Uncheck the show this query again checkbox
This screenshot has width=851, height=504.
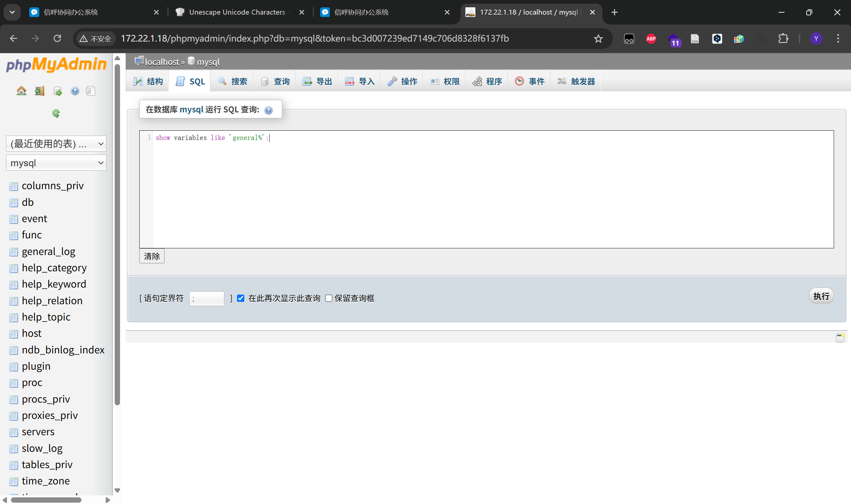tap(240, 298)
